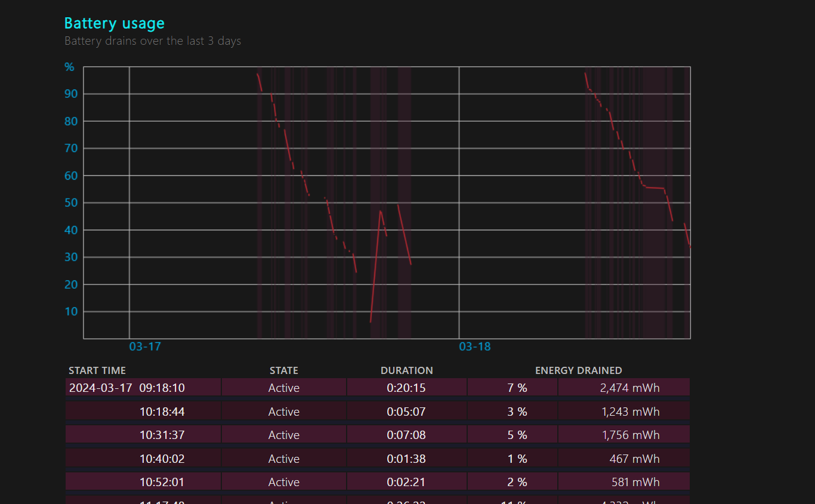Select the 581 mWh cell

tap(624, 481)
